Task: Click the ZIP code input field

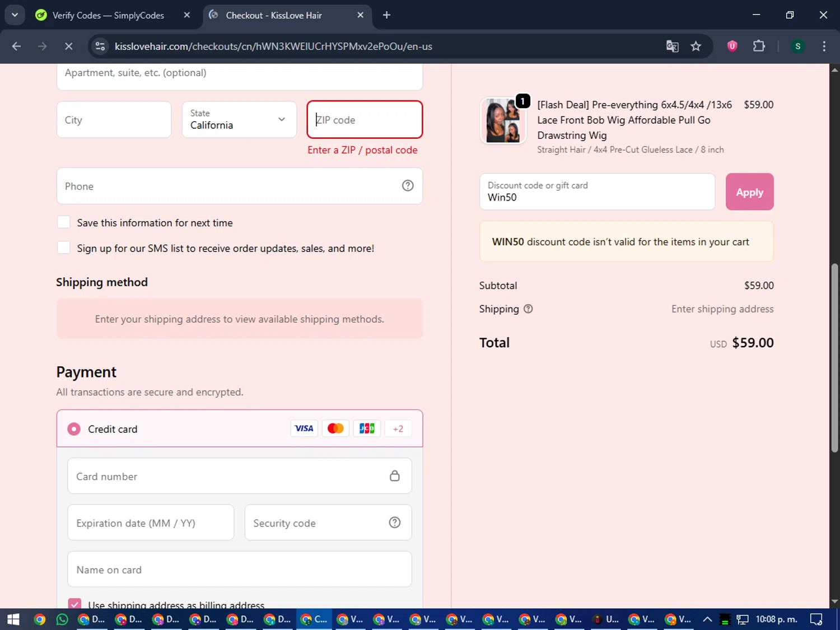Action: (365, 119)
